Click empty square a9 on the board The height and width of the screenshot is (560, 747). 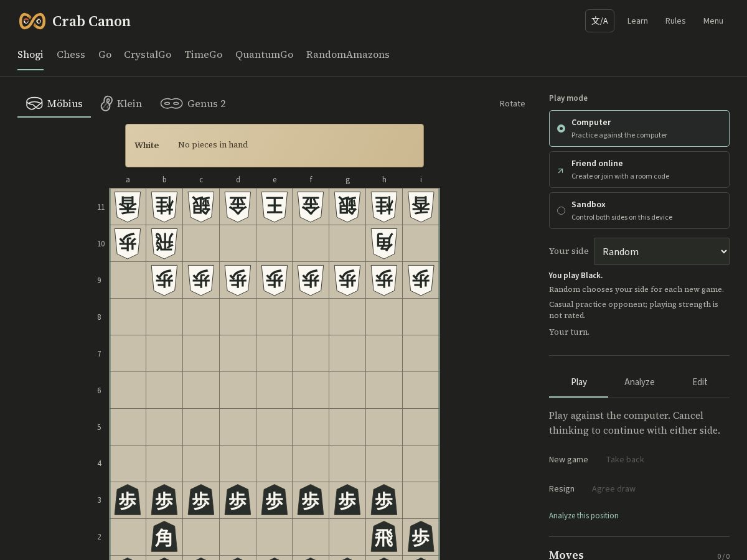[128, 280]
